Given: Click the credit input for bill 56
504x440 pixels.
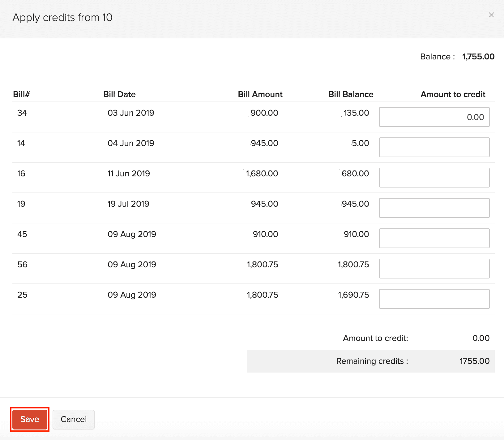Looking at the screenshot, I should pos(434,268).
